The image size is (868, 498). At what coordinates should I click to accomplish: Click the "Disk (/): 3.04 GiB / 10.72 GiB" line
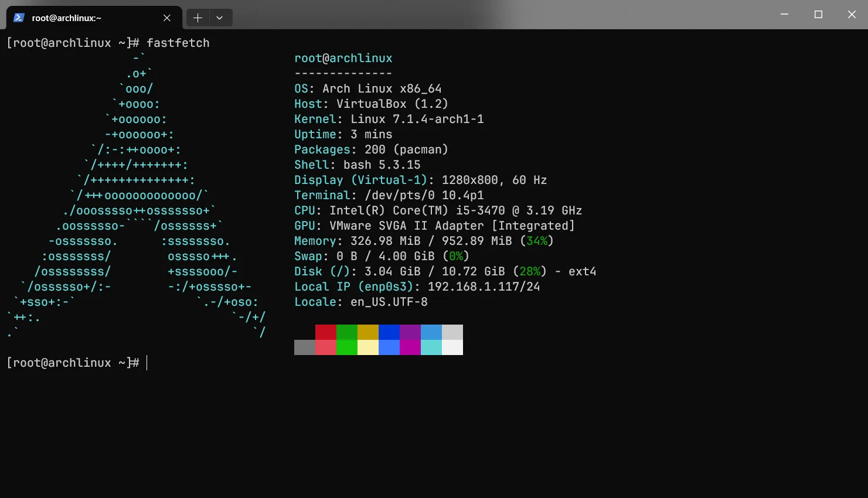[x=445, y=271]
